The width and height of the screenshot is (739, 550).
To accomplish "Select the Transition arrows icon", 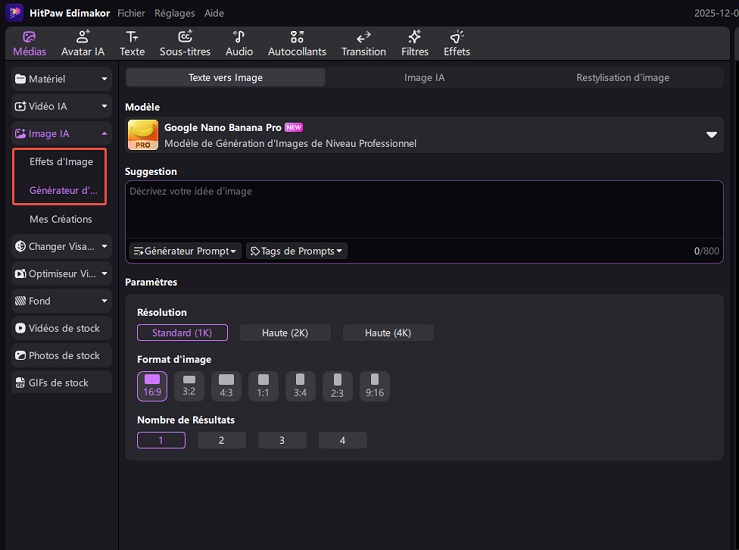I will click(x=363, y=37).
